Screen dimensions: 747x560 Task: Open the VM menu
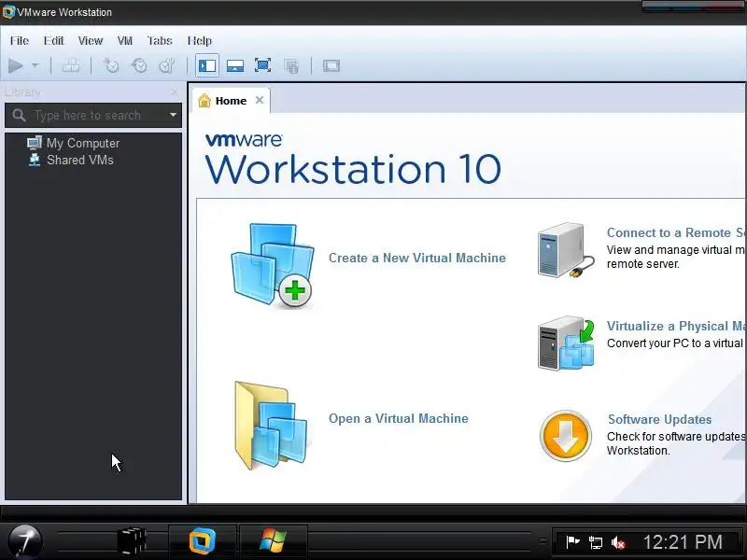tap(125, 41)
